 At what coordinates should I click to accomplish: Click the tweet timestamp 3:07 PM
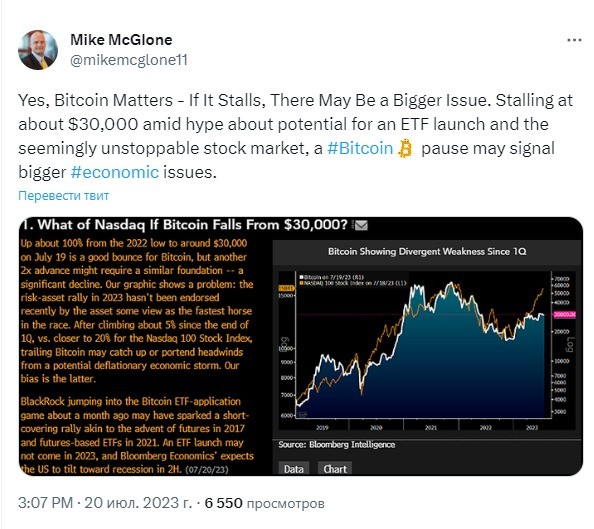pyautogui.click(x=45, y=503)
